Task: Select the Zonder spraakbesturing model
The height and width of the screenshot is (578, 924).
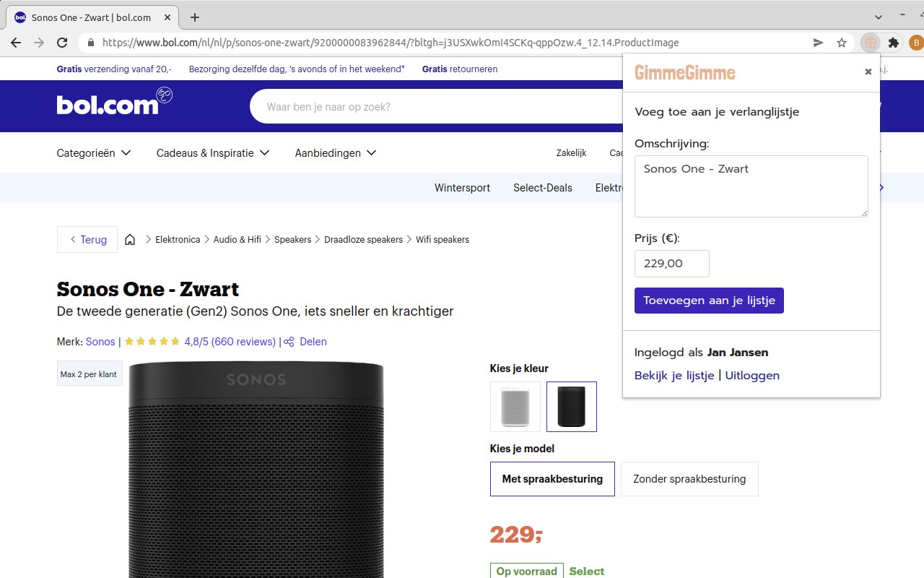Action: [689, 479]
